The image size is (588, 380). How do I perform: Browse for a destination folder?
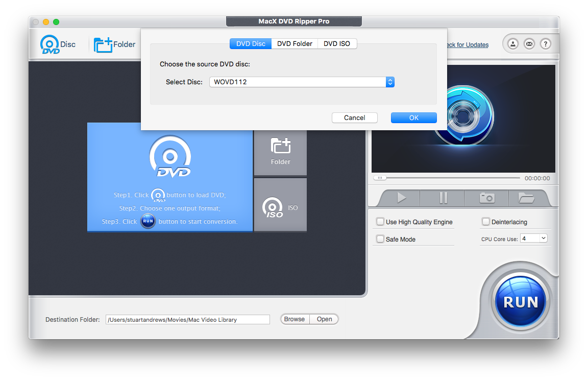tap(295, 319)
